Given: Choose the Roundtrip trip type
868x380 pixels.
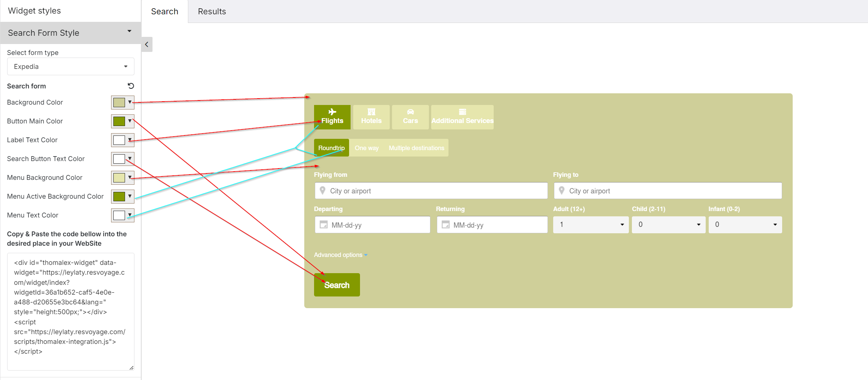Looking at the screenshot, I should coord(331,148).
